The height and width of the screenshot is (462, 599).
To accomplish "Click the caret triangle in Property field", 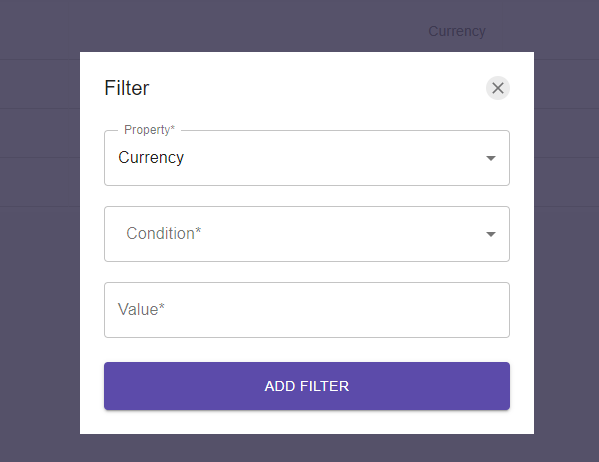I will pos(491,158).
